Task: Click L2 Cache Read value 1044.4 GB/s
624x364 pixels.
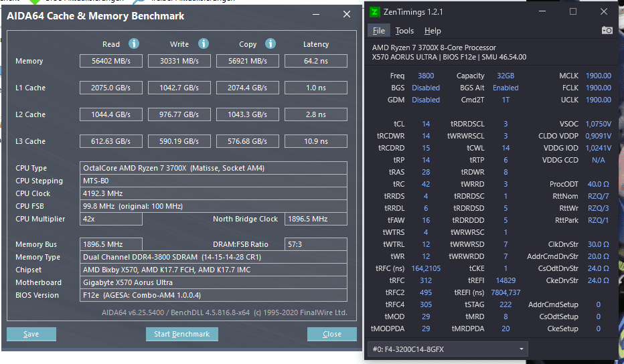Action: (x=111, y=114)
